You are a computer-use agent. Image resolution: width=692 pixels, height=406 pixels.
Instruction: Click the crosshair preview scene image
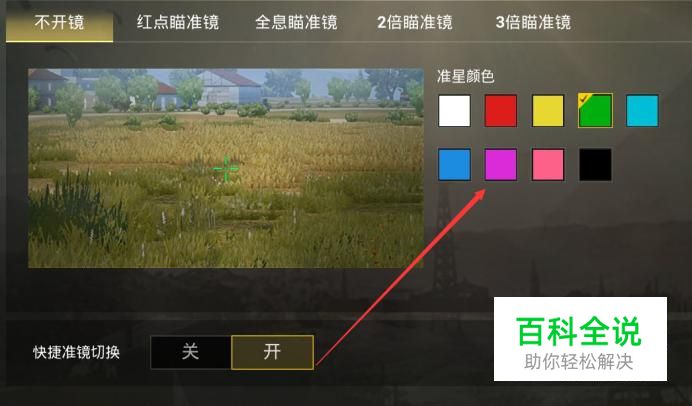click(226, 168)
